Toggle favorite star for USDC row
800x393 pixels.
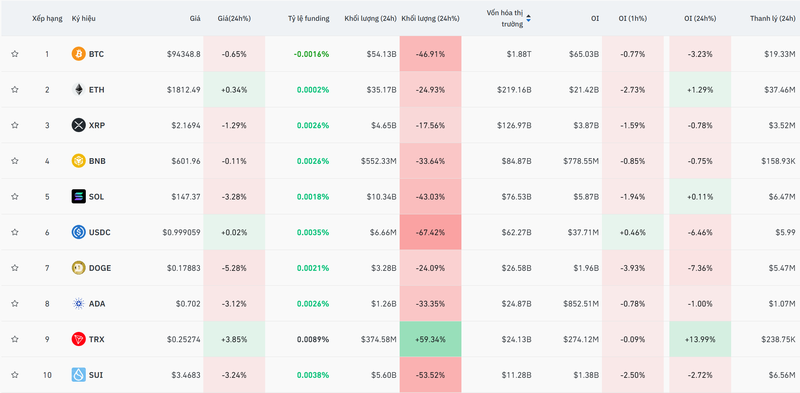15,232
